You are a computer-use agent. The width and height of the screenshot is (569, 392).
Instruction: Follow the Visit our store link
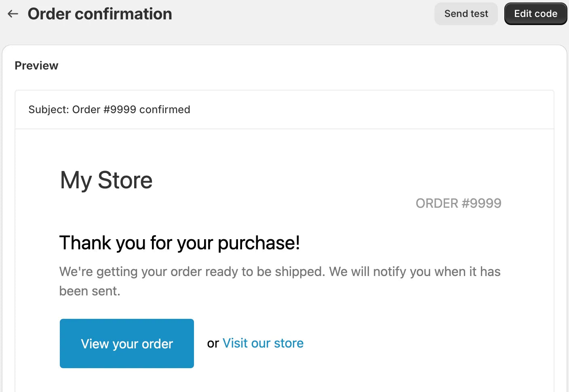click(x=263, y=343)
